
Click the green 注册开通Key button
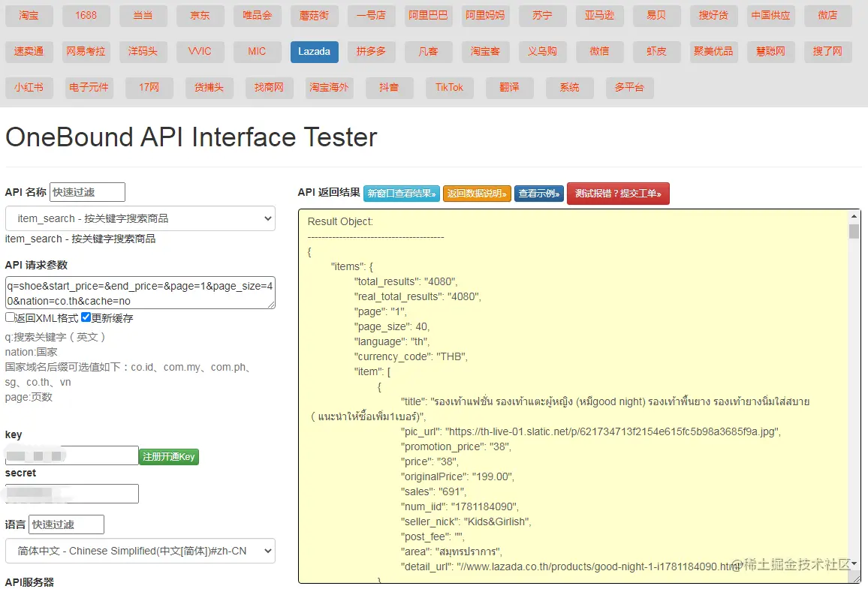(169, 456)
